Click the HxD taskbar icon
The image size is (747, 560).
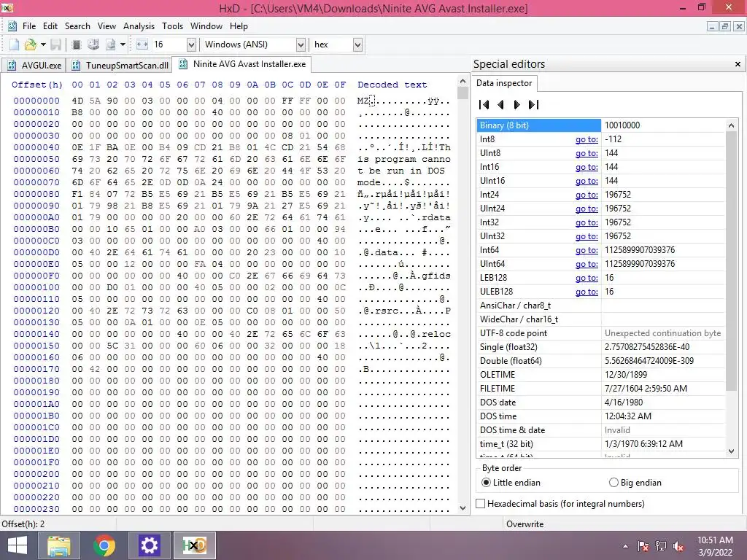click(194, 545)
